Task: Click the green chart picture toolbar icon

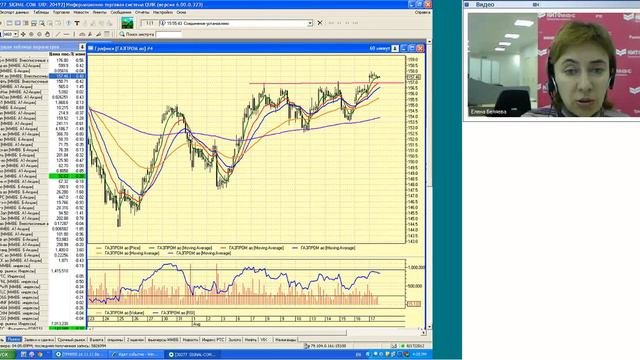Action: (127, 23)
